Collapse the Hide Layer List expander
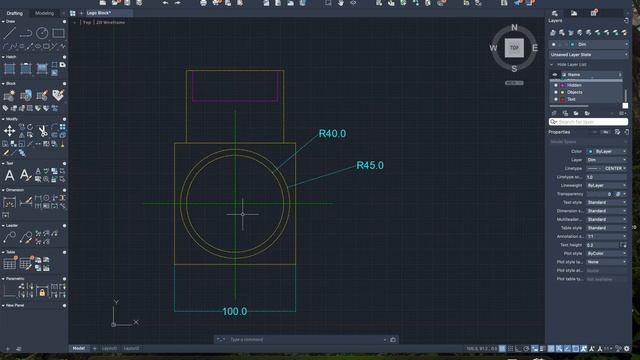 pos(552,64)
